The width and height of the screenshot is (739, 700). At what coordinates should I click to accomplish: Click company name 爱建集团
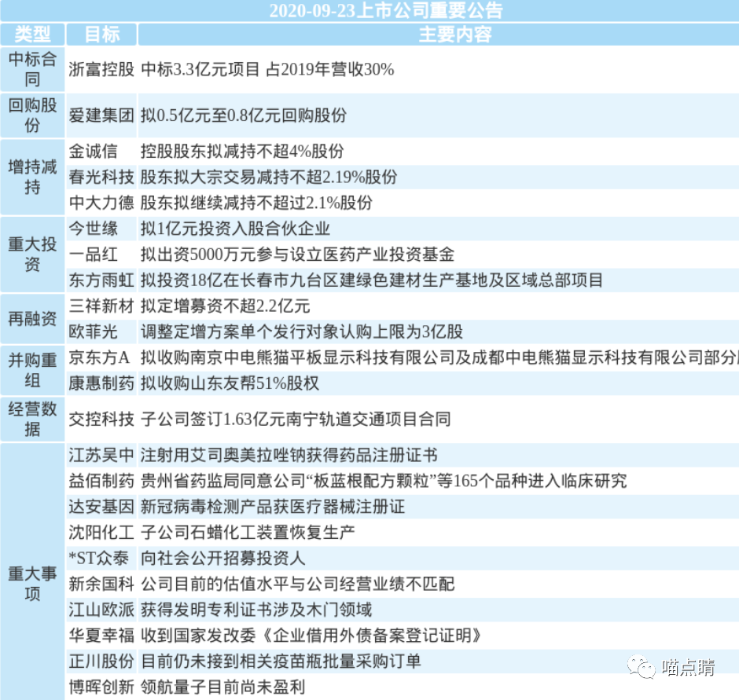click(x=101, y=115)
